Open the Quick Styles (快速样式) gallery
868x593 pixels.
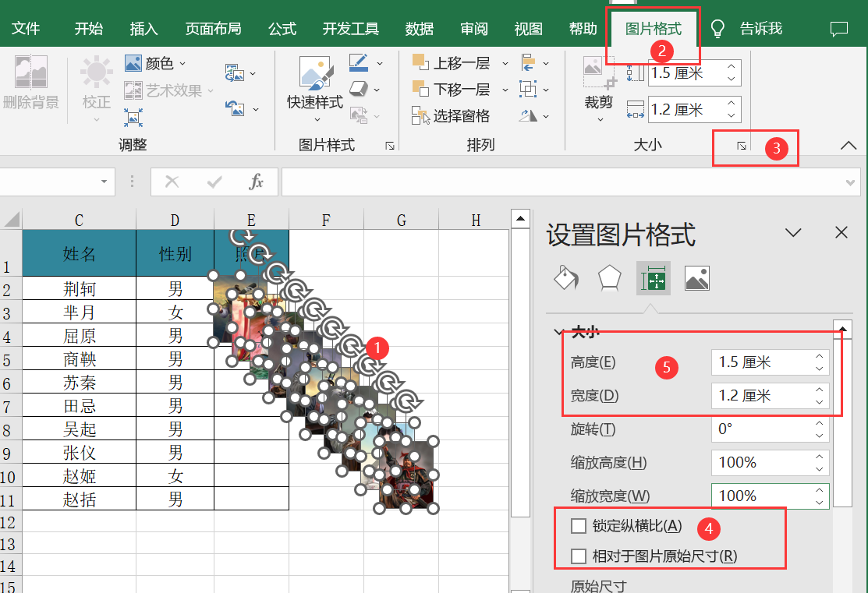point(315,87)
